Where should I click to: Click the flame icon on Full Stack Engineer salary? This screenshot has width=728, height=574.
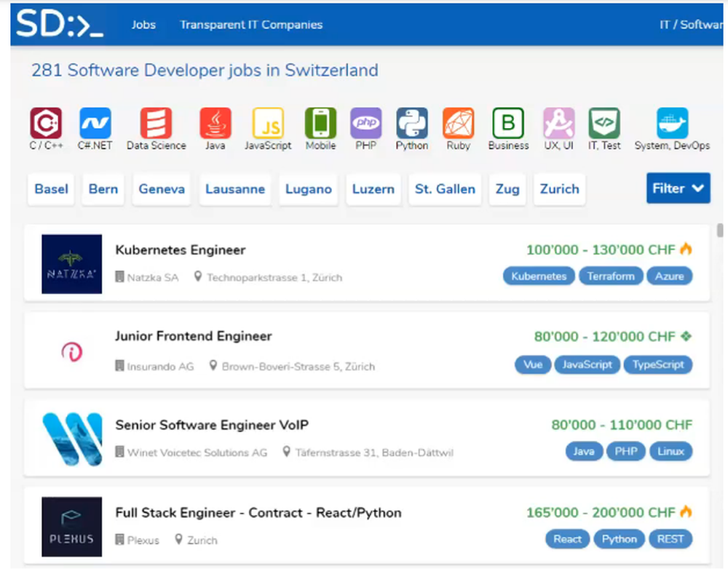(x=686, y=511)
